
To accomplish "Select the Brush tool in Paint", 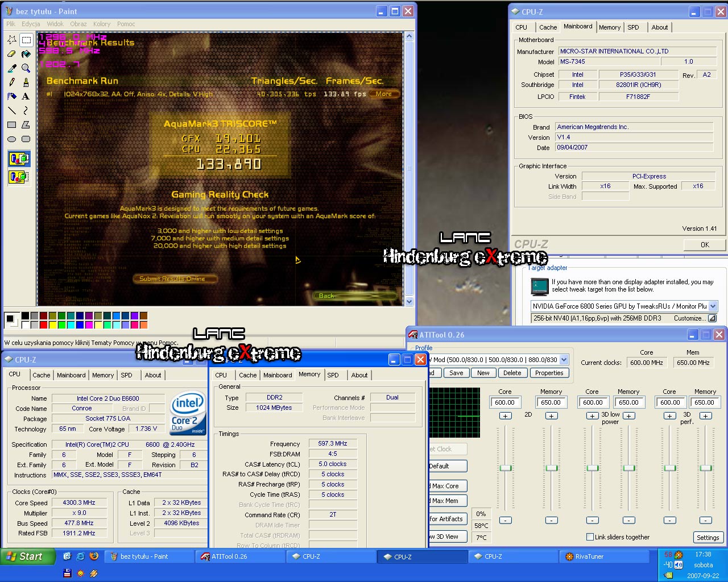I will [x=26, y=82].
